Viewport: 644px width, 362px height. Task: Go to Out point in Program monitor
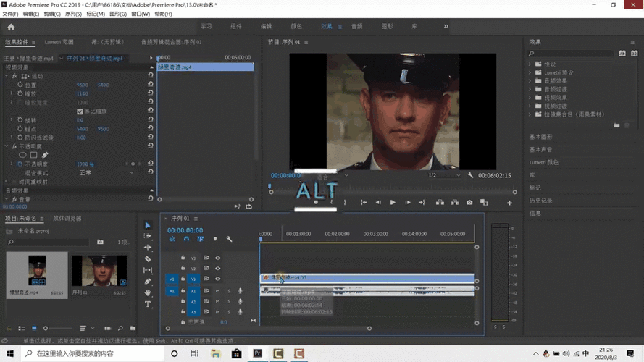coord(422,202)
